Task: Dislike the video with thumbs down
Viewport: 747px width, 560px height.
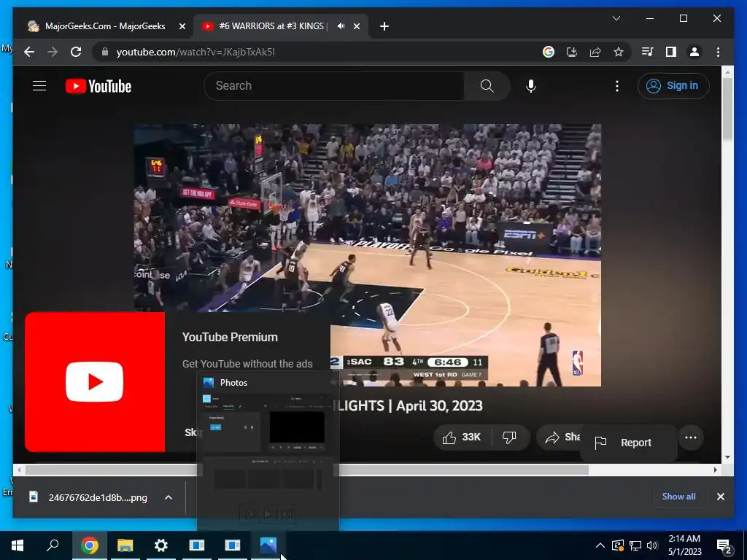Action: coord(510,437)
